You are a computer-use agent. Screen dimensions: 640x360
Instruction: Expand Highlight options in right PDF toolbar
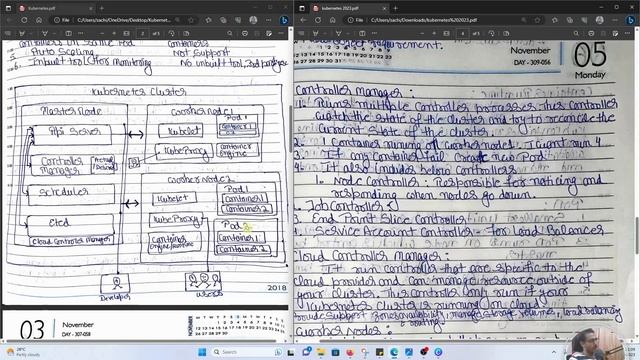point(348,33)
